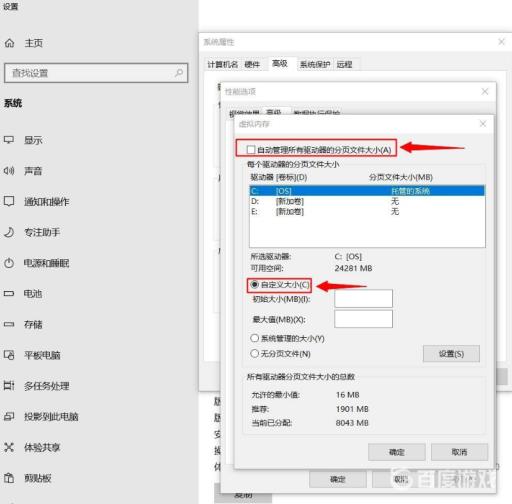Switch to 系统保护 tab in System Properties
This screenshot has width=512, height=504.
click(315, 64)
